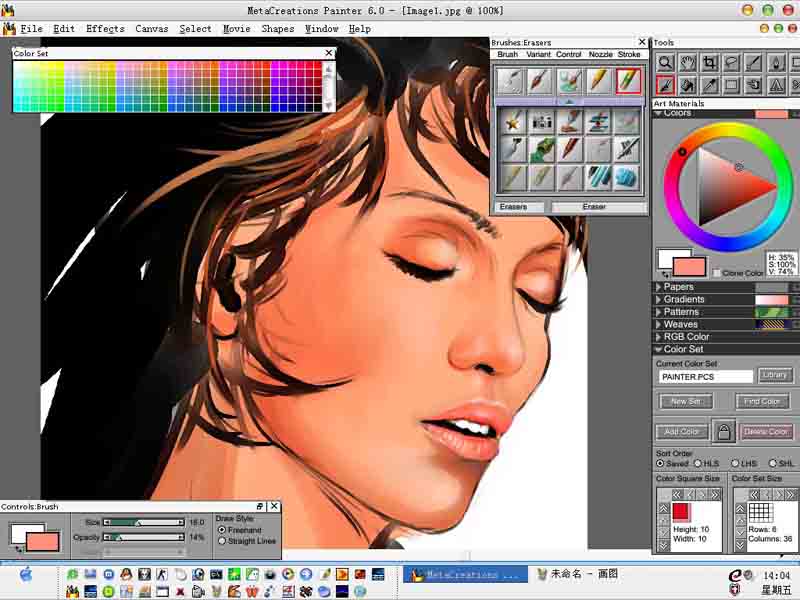Select the Pen nib tool
This screenshot has width=800, height=600.
pos(776,63)
